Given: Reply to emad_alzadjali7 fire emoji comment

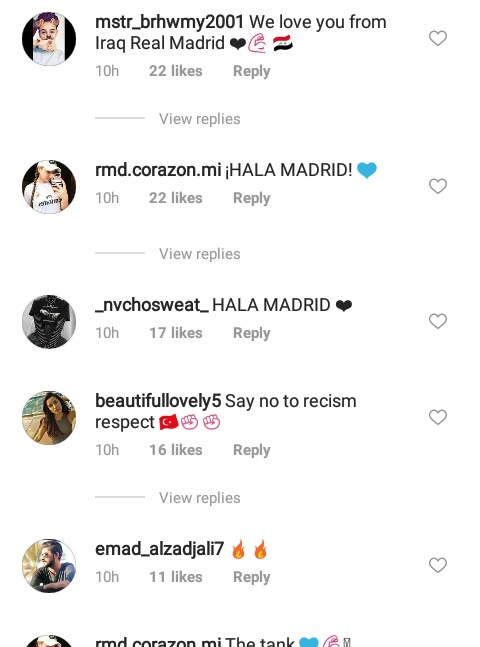Looking at the screenshot, I should tap(252, 577).
